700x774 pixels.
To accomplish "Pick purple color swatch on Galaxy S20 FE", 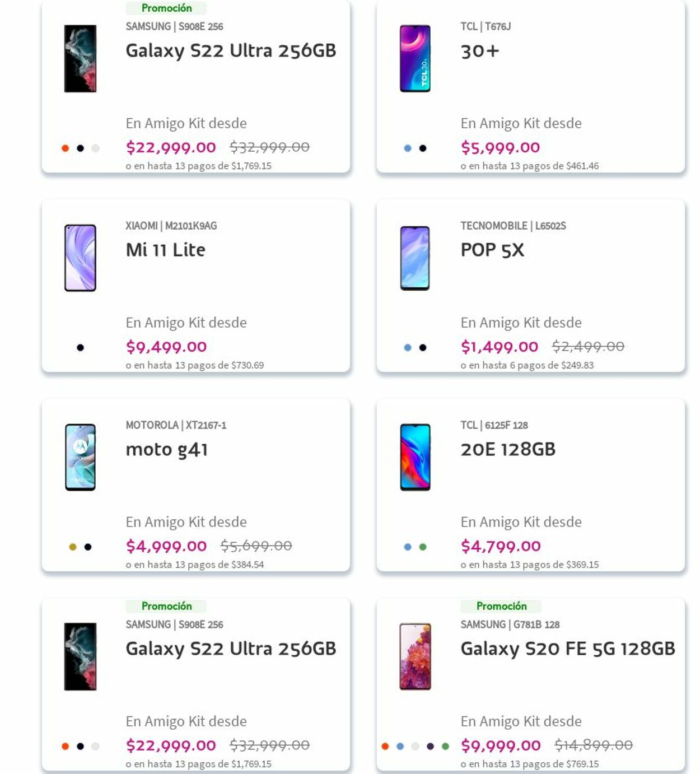I will click(430, 746).
